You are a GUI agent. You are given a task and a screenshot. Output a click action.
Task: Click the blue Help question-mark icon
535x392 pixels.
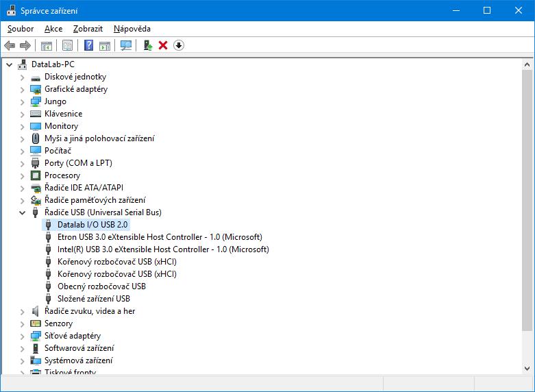click(88, 45)
